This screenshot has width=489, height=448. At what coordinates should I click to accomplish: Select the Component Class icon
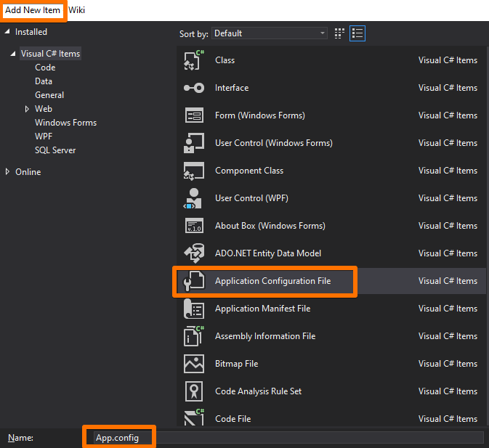(193, 171)
